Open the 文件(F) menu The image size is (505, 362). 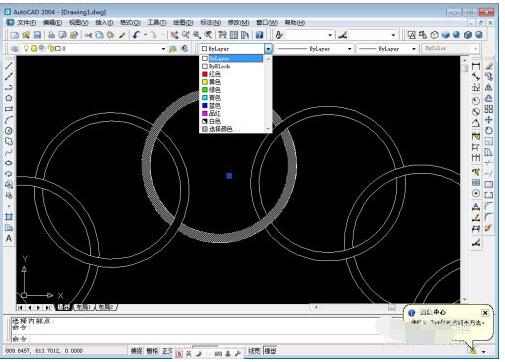(26, 23)
